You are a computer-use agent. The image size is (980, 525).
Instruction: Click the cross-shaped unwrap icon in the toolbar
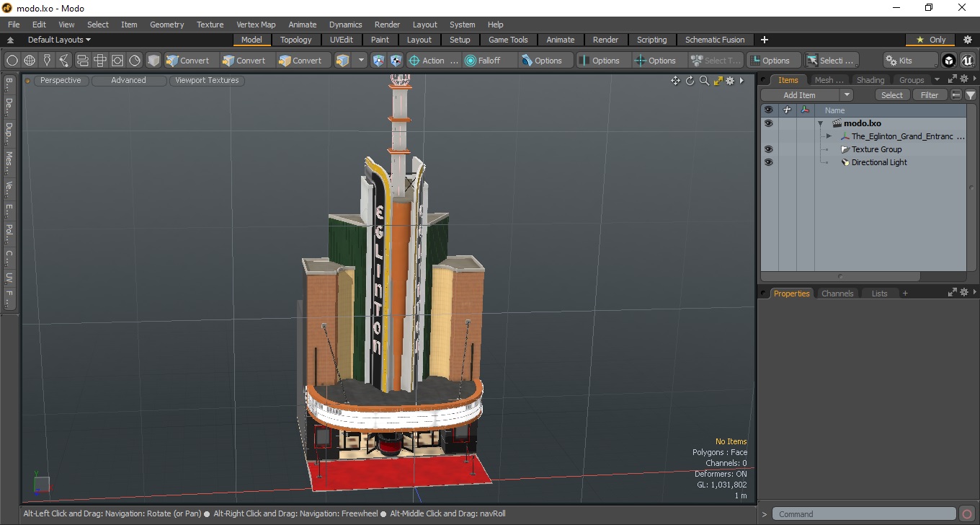coord(99,61)
